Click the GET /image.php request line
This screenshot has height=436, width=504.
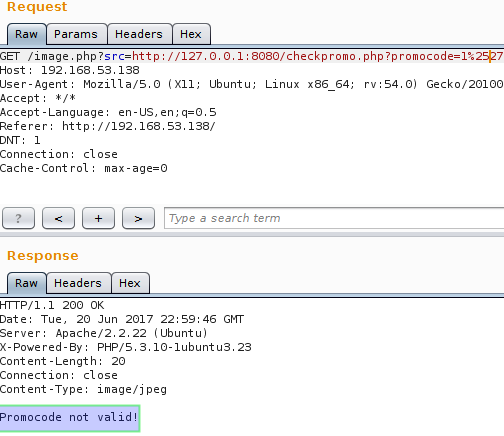(x=252, y=56)
